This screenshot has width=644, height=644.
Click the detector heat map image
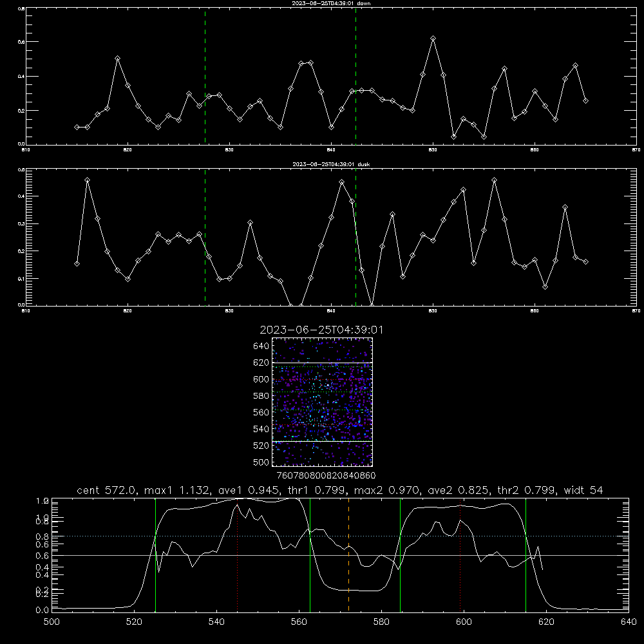pyautogui.click(x=322, y=402)
